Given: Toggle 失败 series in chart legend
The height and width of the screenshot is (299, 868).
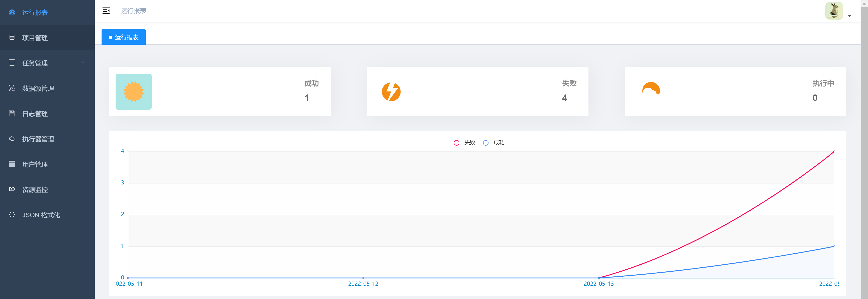Looking at the screenshot, I should coord(463,142).
